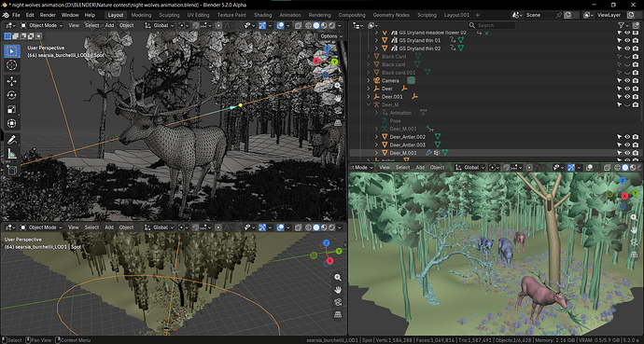Open the Window menu

[70, 15]
